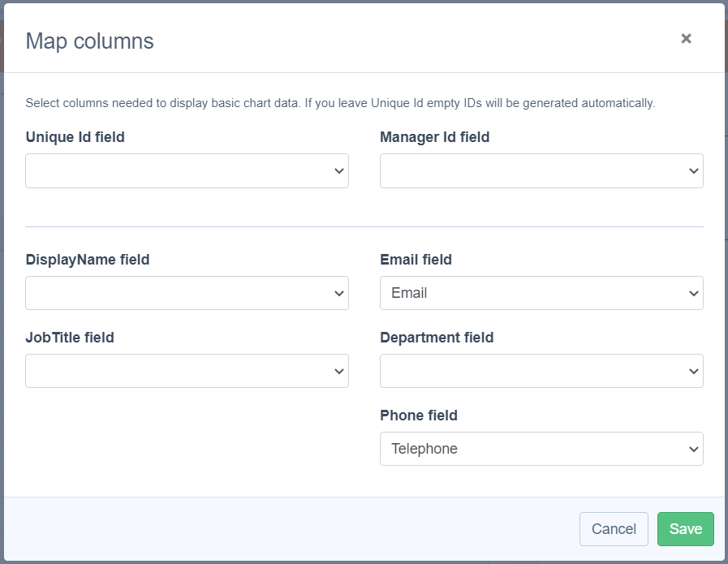Open the Manager Id field dropdown
The width and height of the screenshot is (728, 564).
click(541, 170)
